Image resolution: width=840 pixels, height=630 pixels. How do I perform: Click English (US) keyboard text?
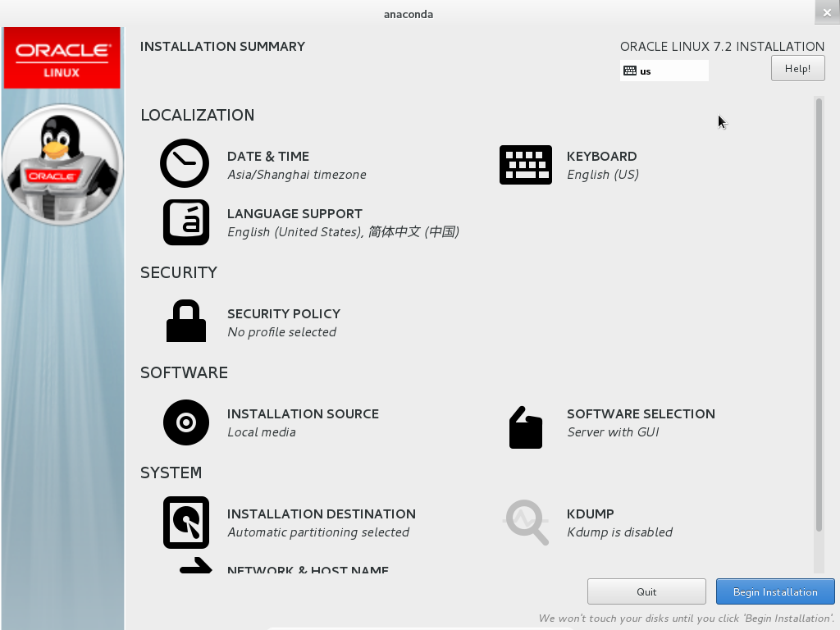point(603,175)
